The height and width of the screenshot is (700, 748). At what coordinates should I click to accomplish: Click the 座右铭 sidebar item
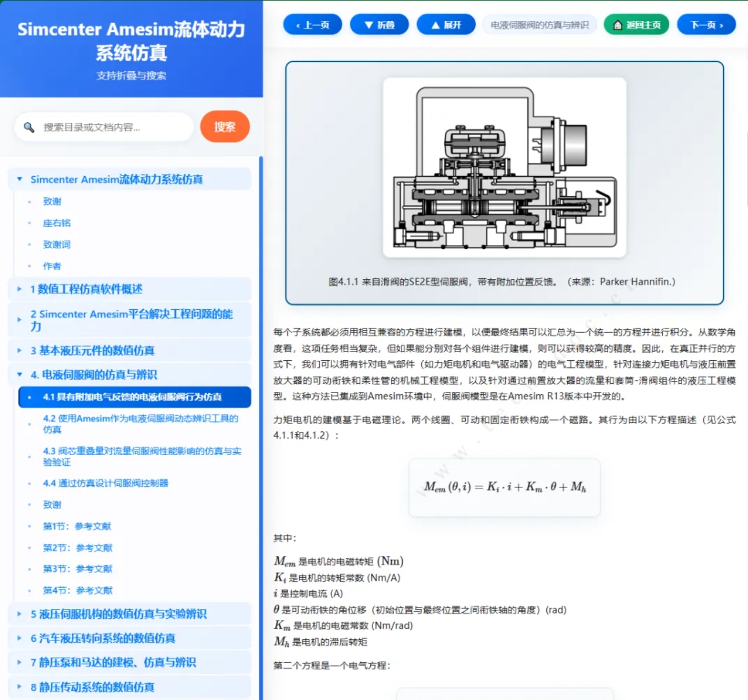pyautogui.click(x=57, y=223)
